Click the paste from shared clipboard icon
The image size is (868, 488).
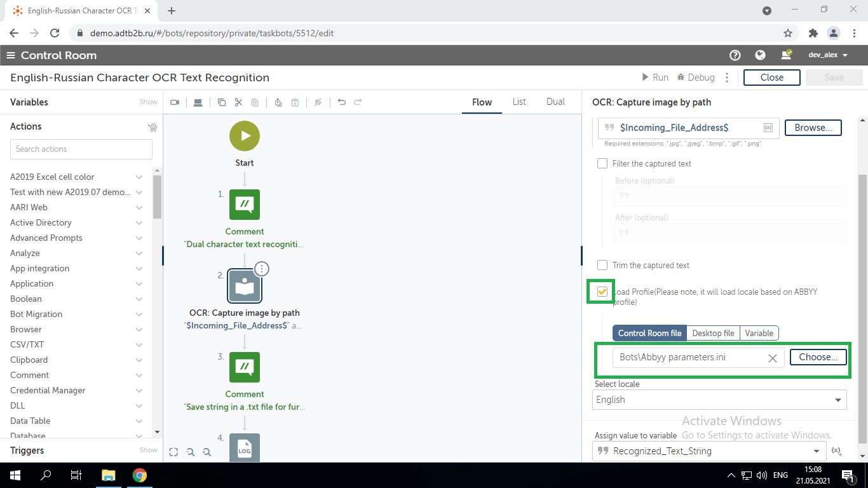pyautogui.click(x=295, y=102)
